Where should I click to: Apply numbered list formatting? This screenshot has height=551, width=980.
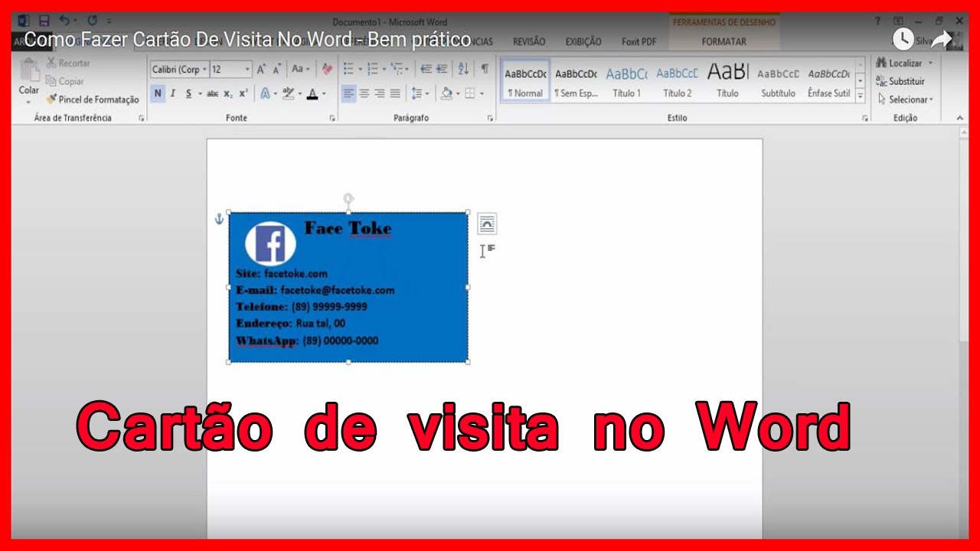[x=373, y=69]
